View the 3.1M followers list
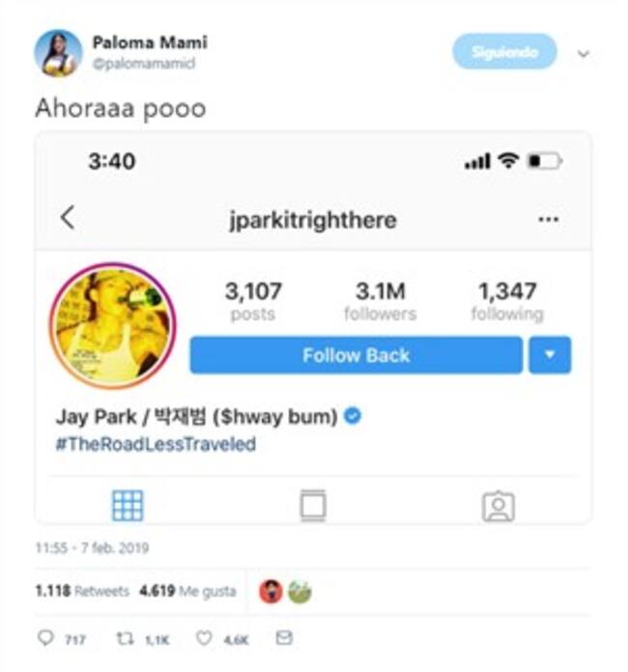This screenshot has height=672, width=628. (381, 301)
